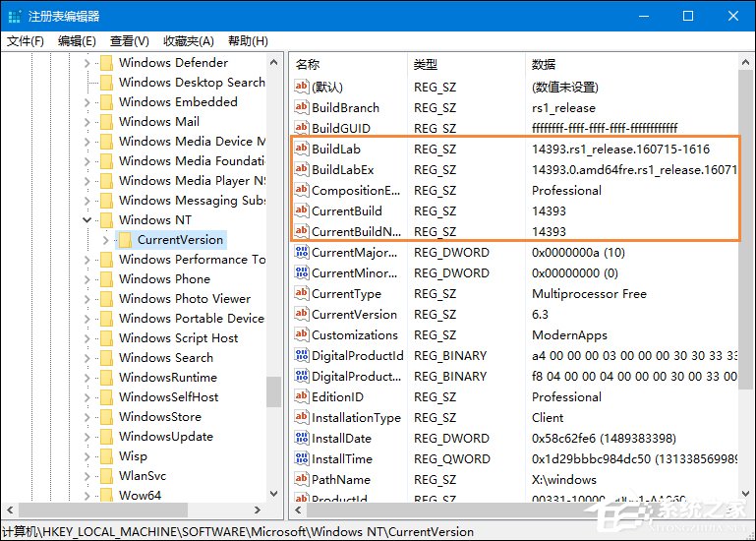
Task: Click the DigitalProductId binary value icon
Action: pyautogui.click(x=302, y=356)
